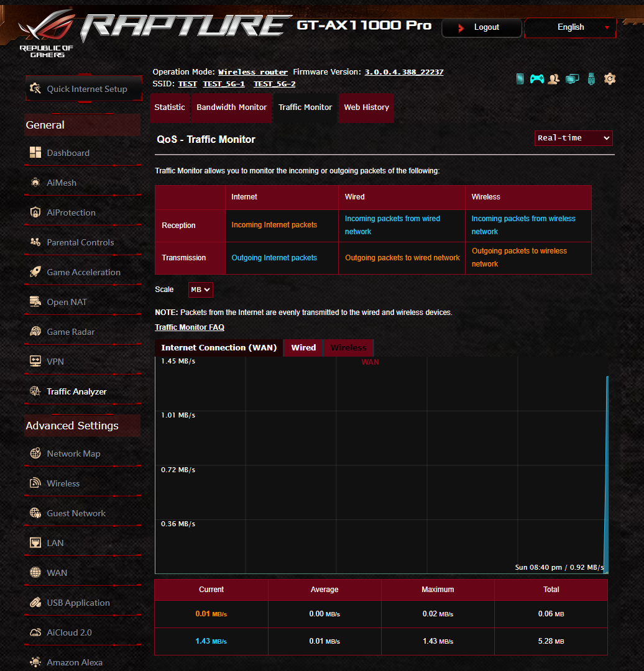
Task: Click firmware version 3.0.0.4.388_22237 link
Action: click(404, 72)
